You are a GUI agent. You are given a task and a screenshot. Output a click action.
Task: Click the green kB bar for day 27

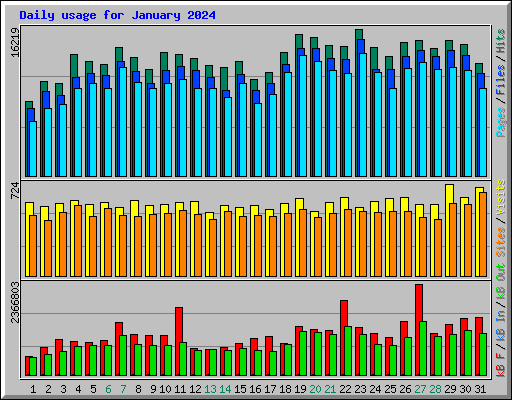pyautogui.click(x=423, y=349)
